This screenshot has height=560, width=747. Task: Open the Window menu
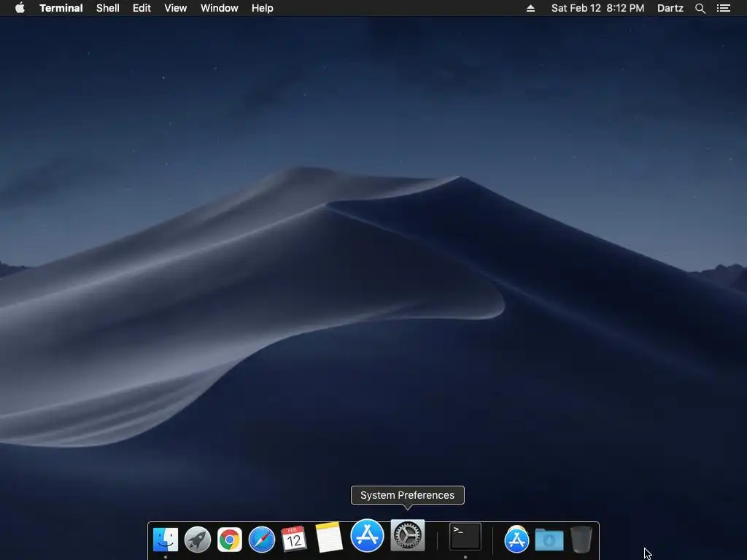[219, 8]
